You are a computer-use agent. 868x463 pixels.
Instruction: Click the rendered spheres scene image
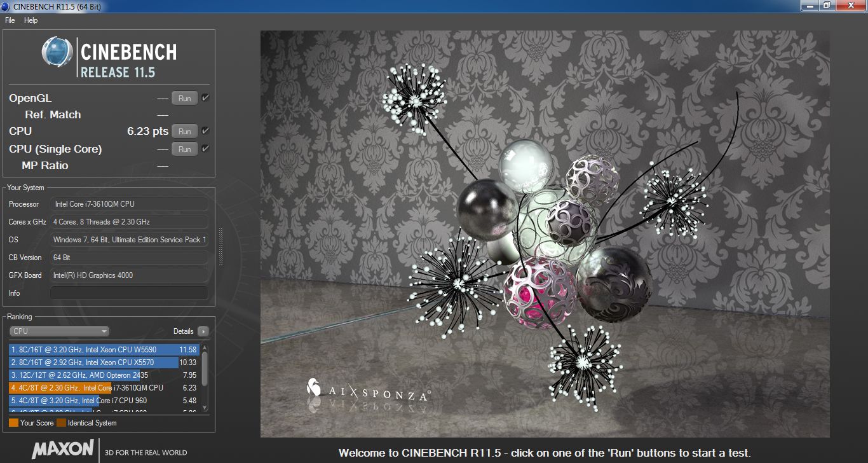(545, 234)
